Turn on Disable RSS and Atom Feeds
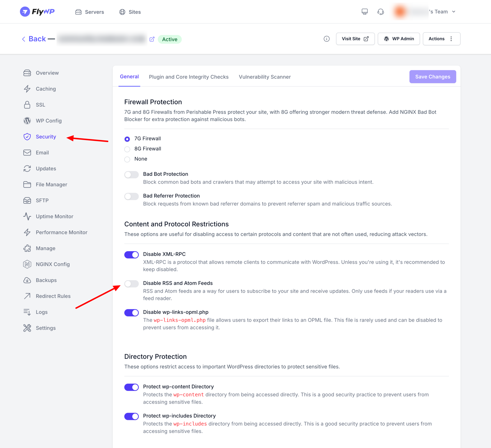Viewport: 491px width, 448px height. [132, 284]
